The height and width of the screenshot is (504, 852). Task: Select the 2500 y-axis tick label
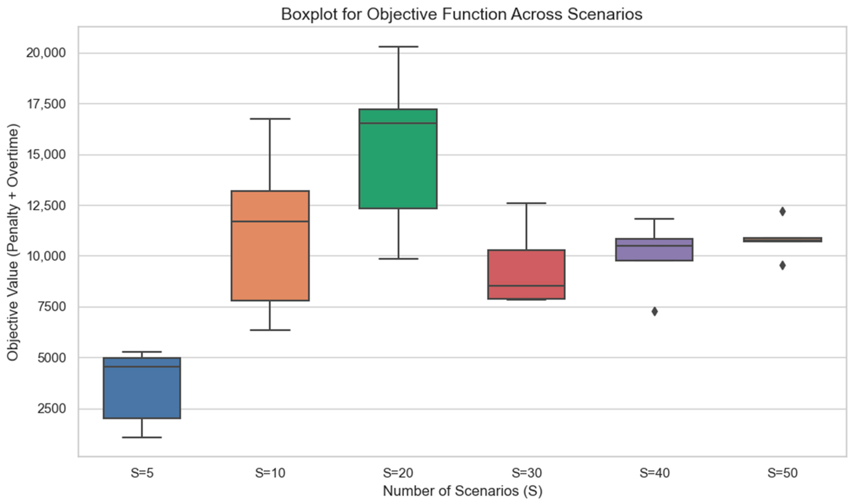[x=52, y=409]
